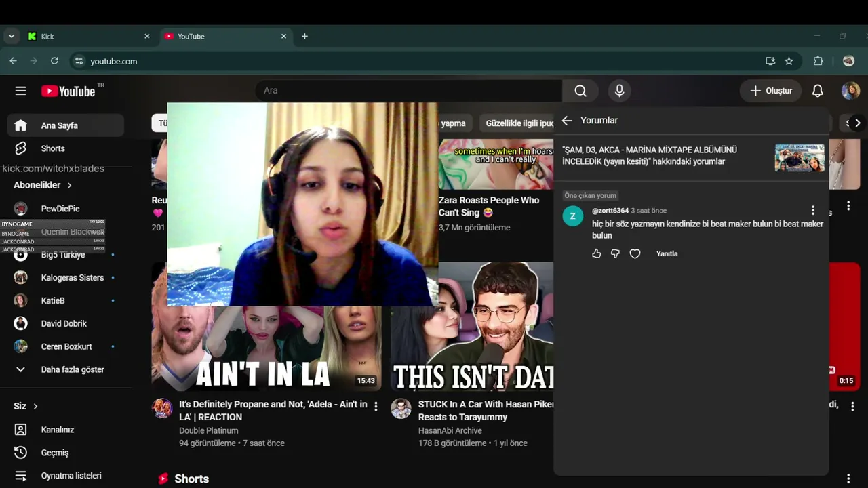Switch to the Kick browser tab
Screen dimensions: 868x488
[88, 36]
